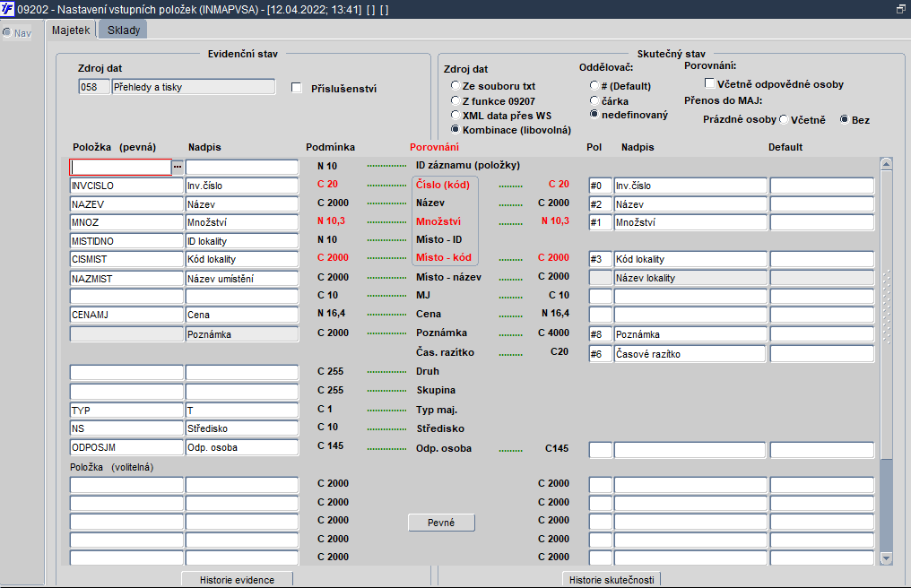911x588 pixels.
Task: Click the scrollbar down arrow icon
Action: tap(886, 558)
